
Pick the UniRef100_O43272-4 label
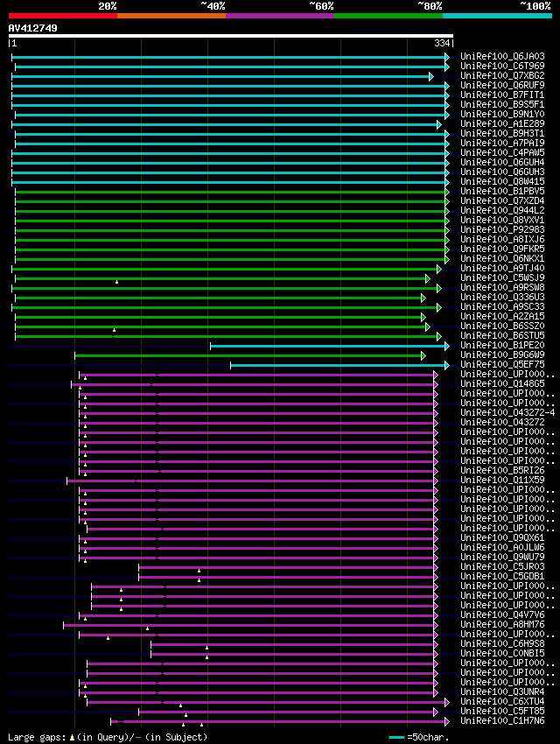click(x=507, y=413)
